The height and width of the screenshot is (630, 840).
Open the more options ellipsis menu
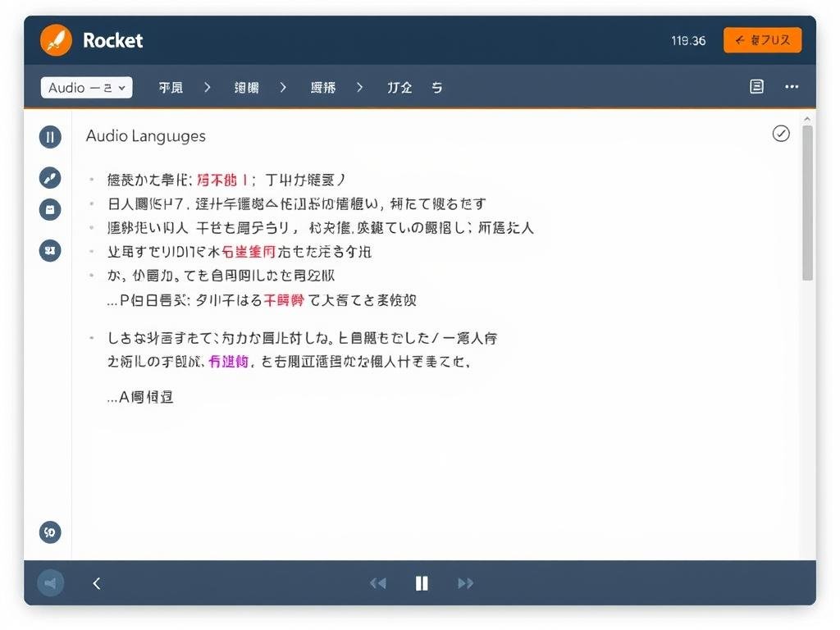[x=792, y=86]
